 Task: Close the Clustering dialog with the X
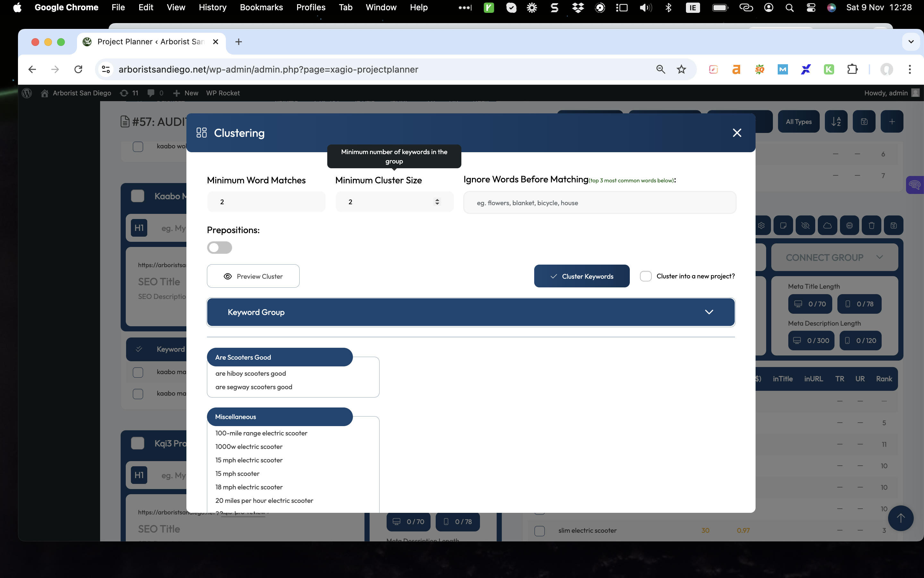(x=737, y=133)
